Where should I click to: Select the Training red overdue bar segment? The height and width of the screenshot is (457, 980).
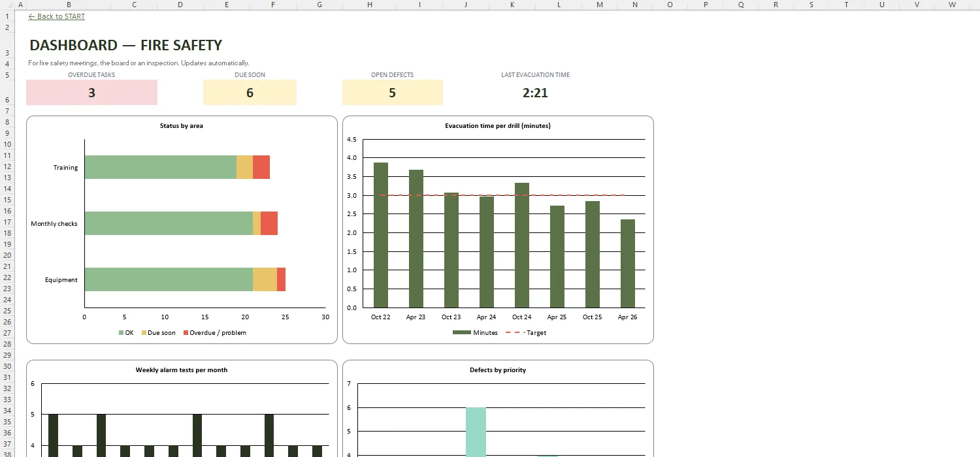click(261, 167)
